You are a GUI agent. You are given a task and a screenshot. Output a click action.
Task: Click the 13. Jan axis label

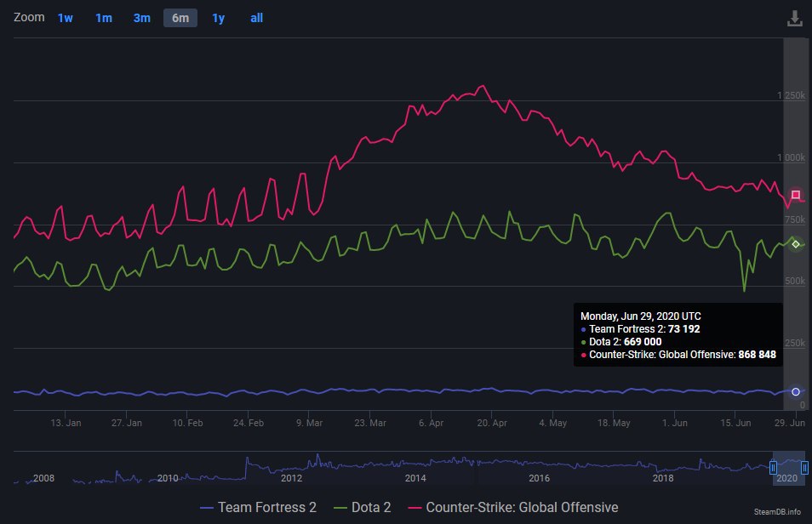[x=66, y=423]
